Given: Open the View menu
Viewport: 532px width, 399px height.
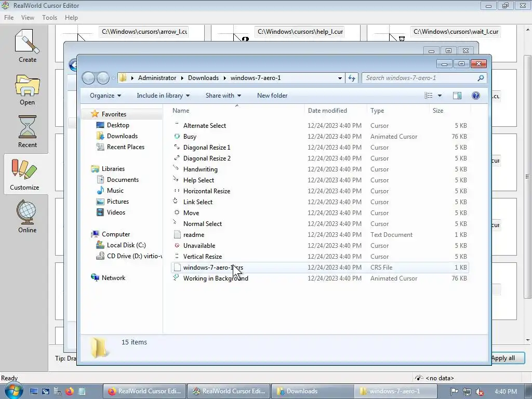Looking at the screenshot, I should (x=28, y=18).
